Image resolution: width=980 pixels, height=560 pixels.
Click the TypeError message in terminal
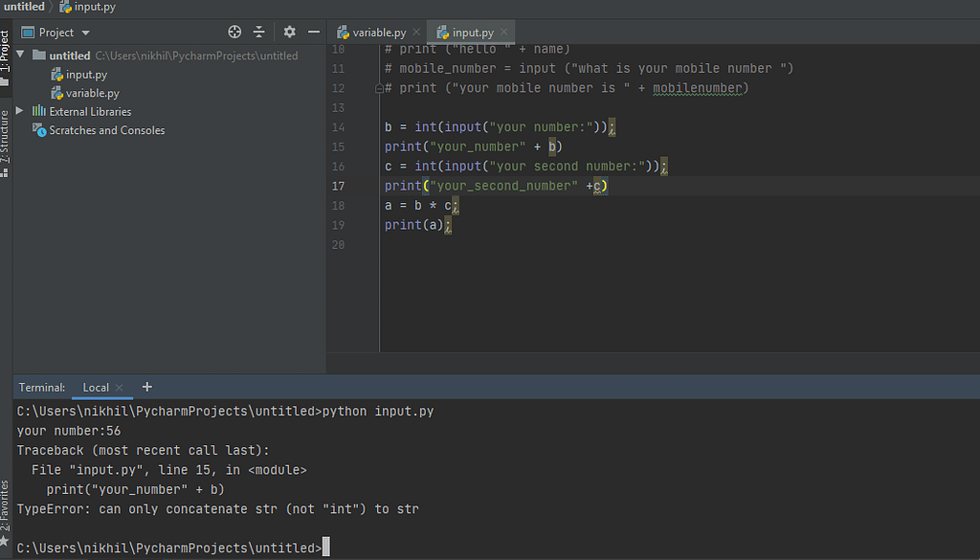click(x=217, y=508)
